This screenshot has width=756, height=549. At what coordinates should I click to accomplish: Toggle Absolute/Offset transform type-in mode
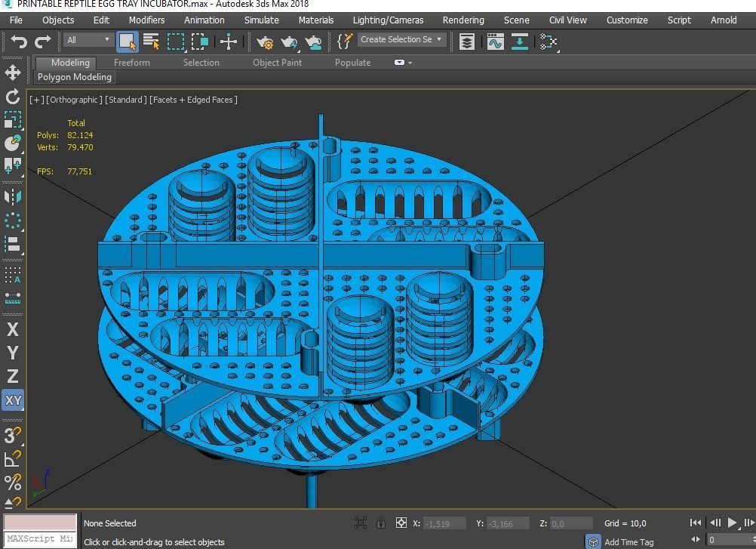click(401, 523)
